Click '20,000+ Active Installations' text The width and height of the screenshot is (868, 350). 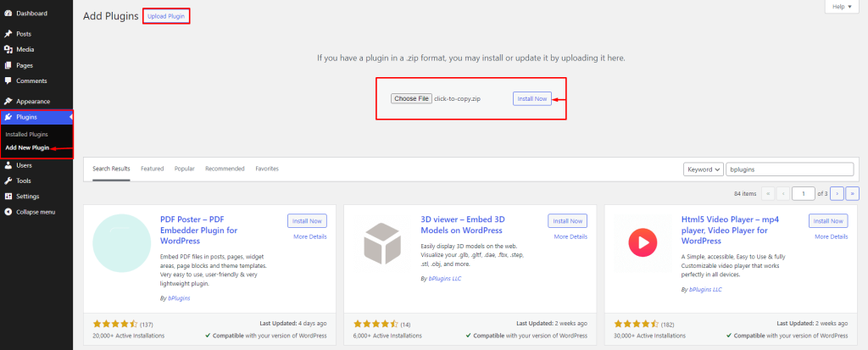(129, 336)
